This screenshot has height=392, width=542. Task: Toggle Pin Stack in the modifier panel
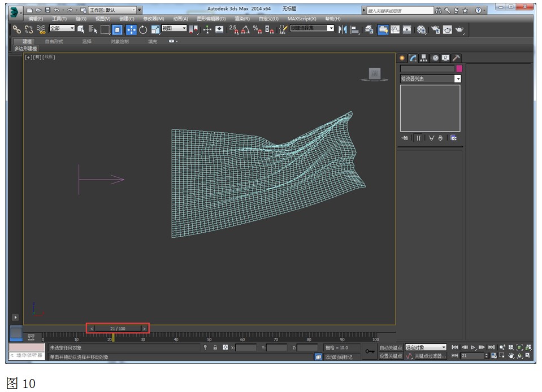click(405, 138)
